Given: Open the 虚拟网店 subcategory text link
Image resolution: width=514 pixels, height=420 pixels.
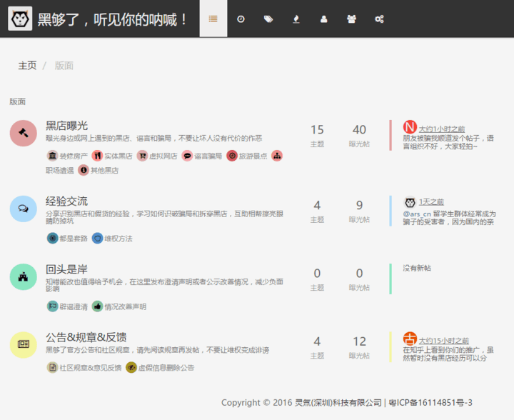Looking at the screenshot, I should [163, 156].
